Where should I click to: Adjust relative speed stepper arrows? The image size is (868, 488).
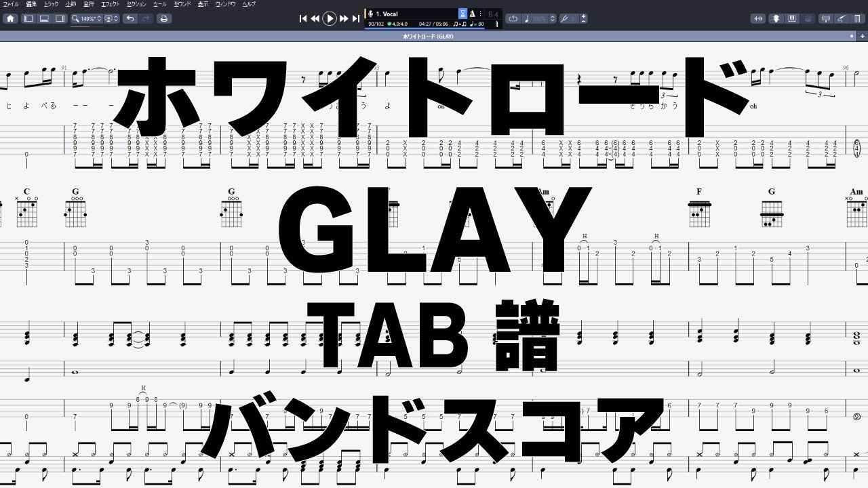(553, 18)
